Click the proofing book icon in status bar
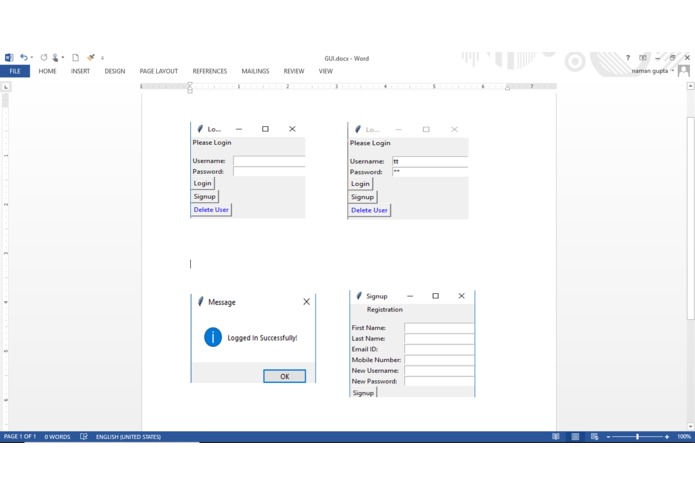The width and height of the screenshot is (695, 494). click(x=83, y=437)
